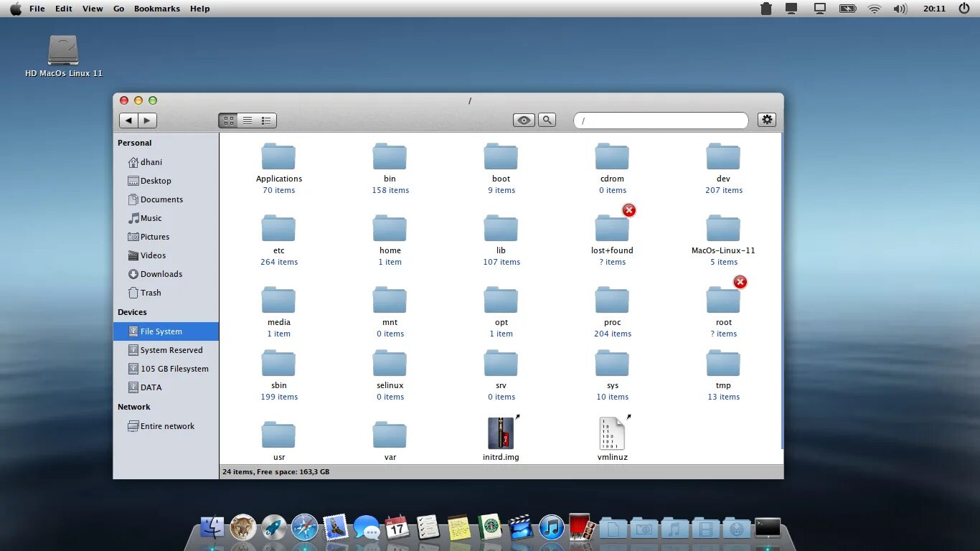Open Documents in sidebar
The width and height of the screenshot is (980, 551).
(155, 199)
